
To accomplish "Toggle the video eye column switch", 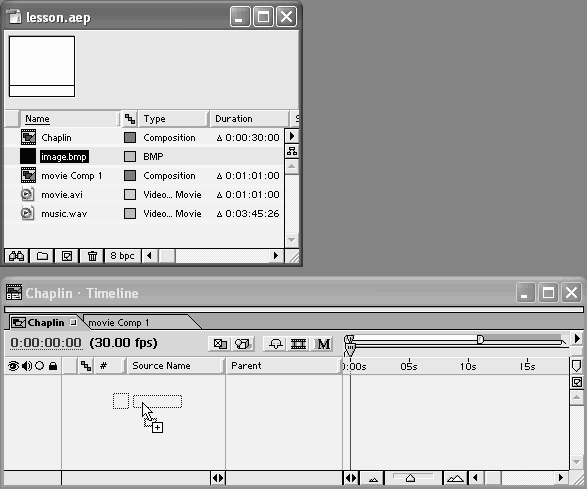I will pyautogui.click(x=13, y=366).
